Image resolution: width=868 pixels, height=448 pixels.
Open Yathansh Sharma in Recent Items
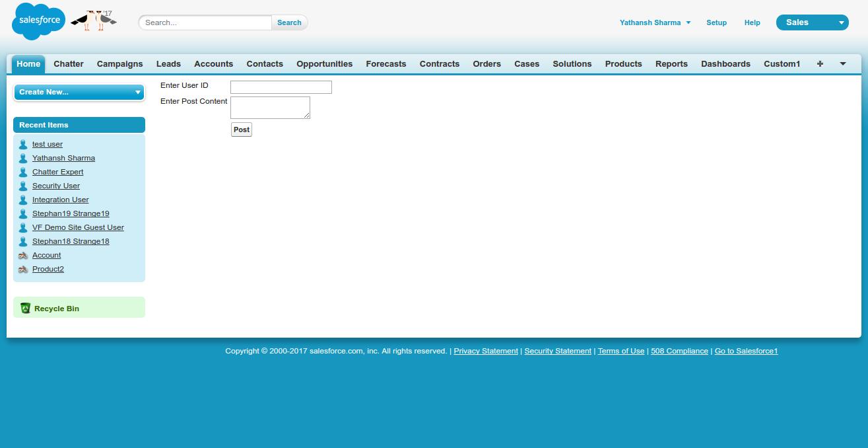pyautogui.click(x=63, y=158)
